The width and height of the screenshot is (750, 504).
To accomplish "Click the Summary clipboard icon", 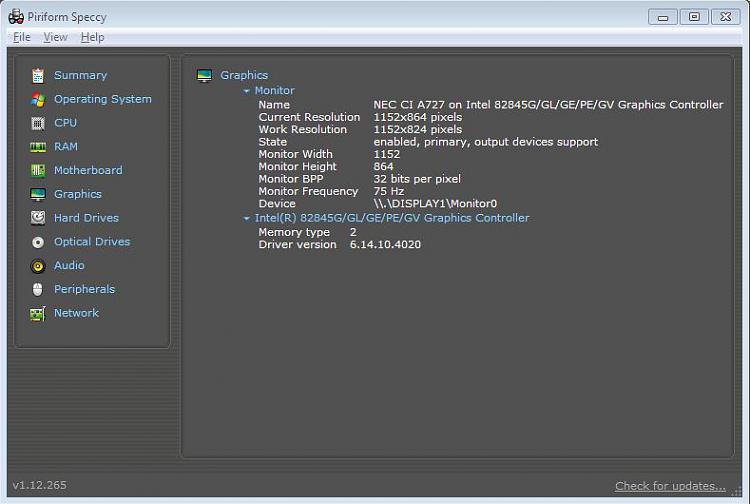I will (x=38, y=76).
